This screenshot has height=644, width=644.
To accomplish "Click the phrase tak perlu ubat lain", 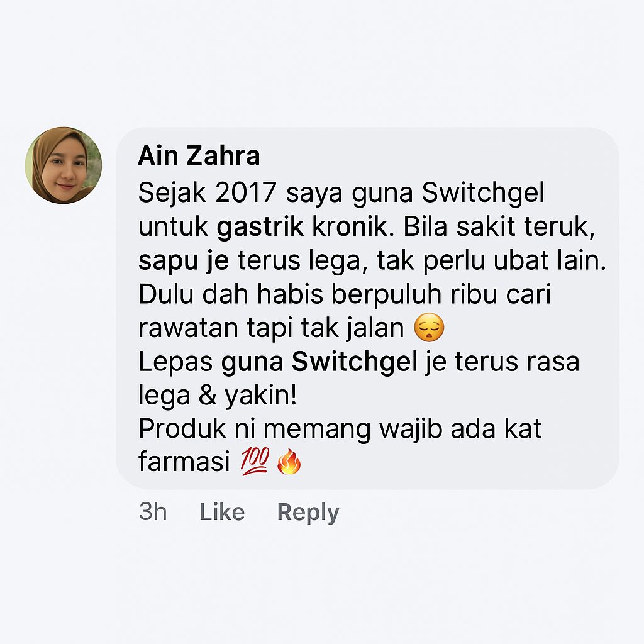I will [492, 260].
